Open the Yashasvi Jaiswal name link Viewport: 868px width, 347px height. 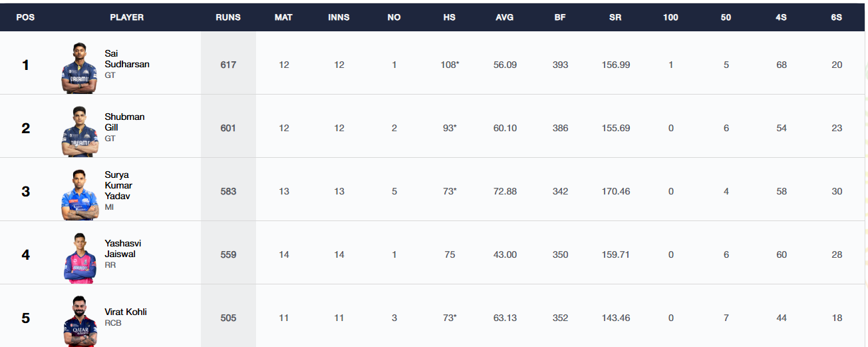click(x=123, y=248)
